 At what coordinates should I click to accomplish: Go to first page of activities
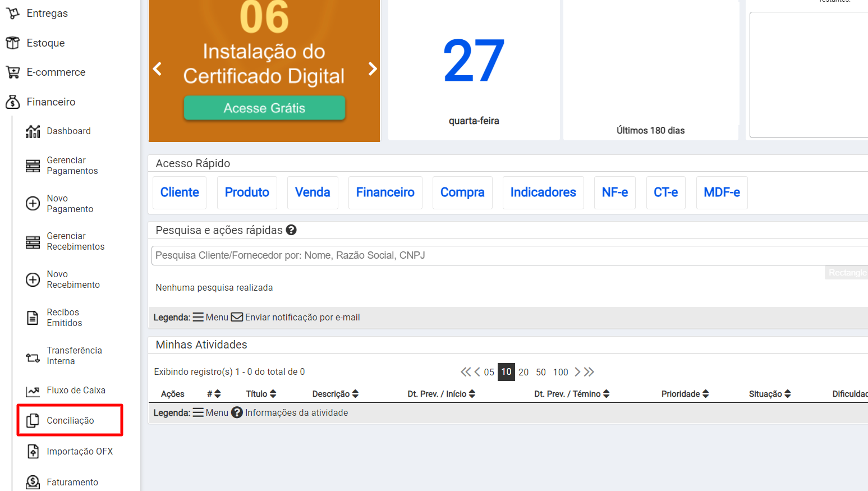click(x=466, y=371)
